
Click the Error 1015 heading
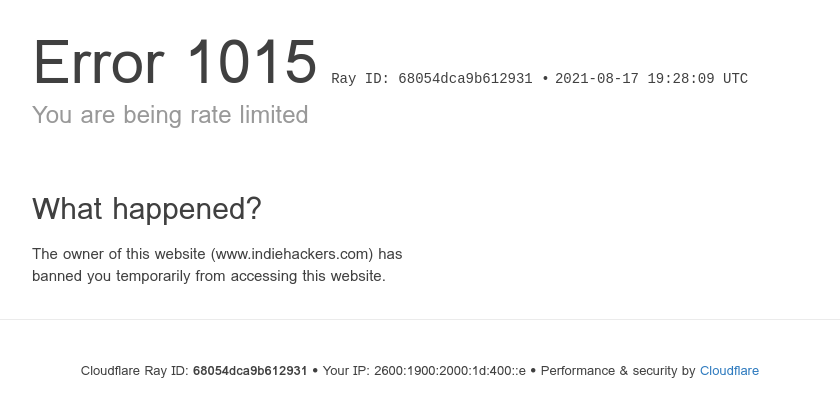coord(175,62)
